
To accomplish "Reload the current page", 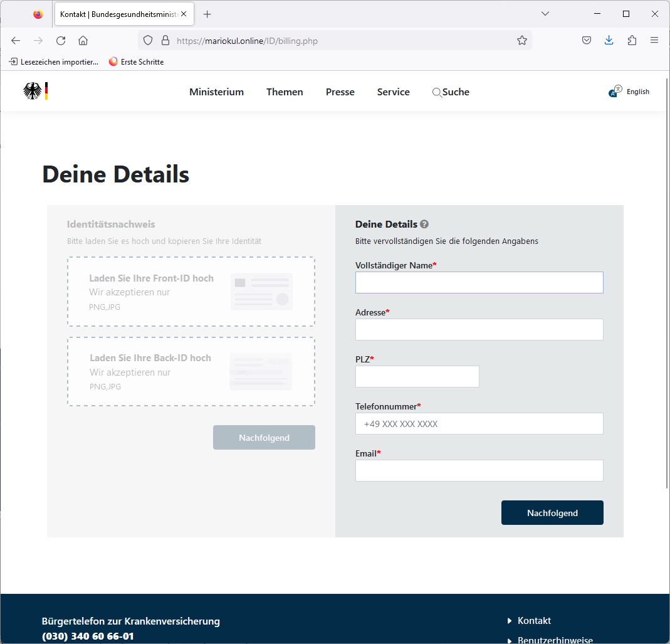I will [61, 41].
